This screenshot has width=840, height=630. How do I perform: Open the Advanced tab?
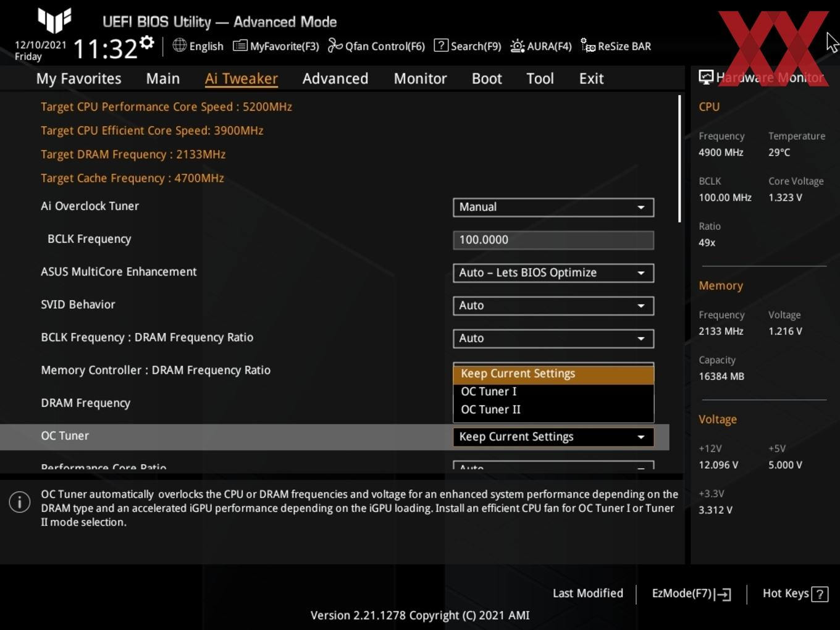click(x=335, y=78)
